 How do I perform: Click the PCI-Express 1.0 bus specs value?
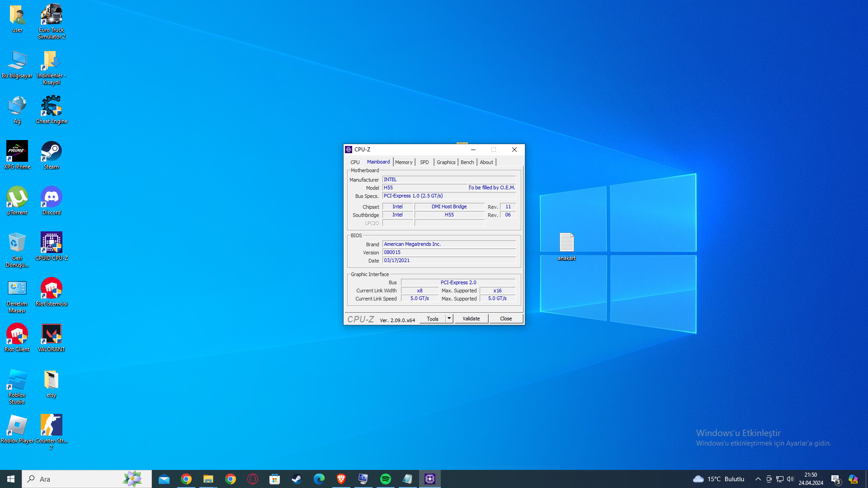point(449,196)
